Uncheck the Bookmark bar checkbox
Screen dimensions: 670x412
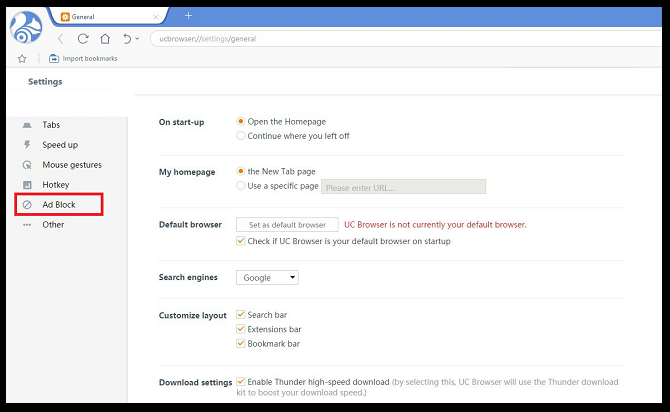pyautogui.click(x=241, y=343)
